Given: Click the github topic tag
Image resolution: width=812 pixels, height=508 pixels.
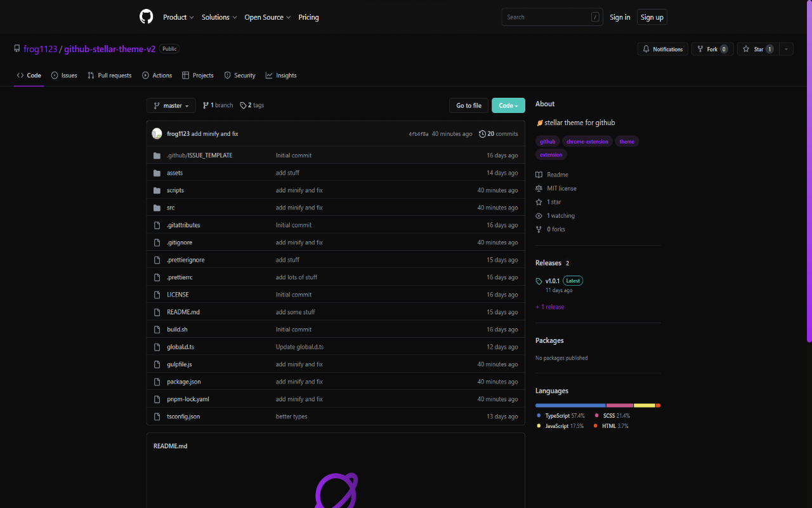Looking at the screenshot, I should pyautogui.click(x=547, y=142).
